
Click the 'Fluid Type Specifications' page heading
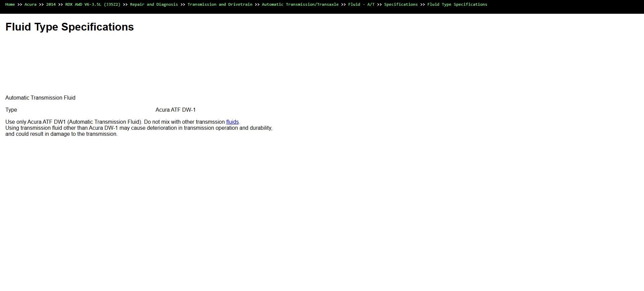[x=70, y=27]
